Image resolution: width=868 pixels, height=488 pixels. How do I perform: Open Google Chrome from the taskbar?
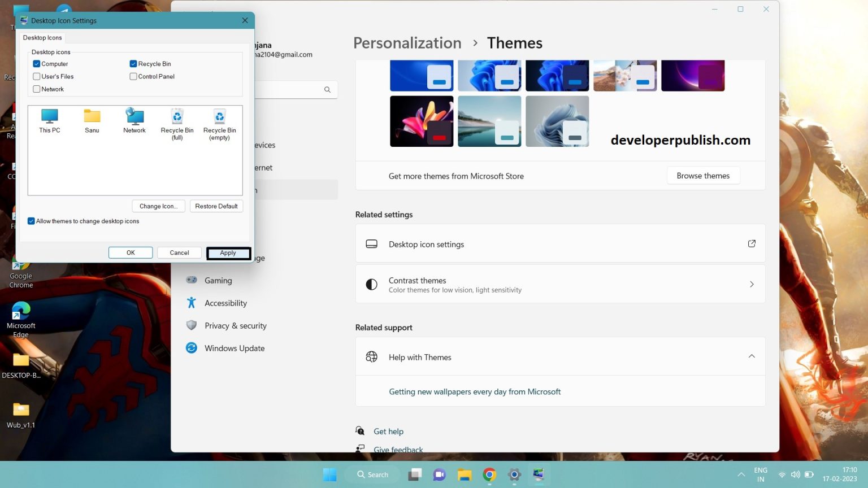pyautogui.click(x=488, y=474)
